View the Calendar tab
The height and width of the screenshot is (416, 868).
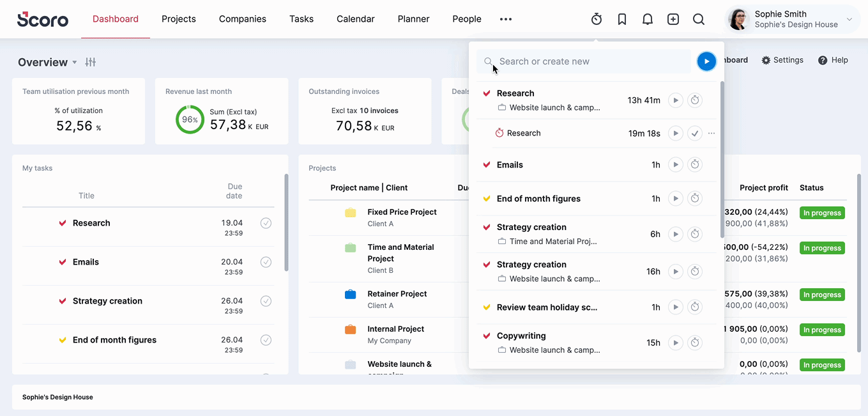(356, 19)
